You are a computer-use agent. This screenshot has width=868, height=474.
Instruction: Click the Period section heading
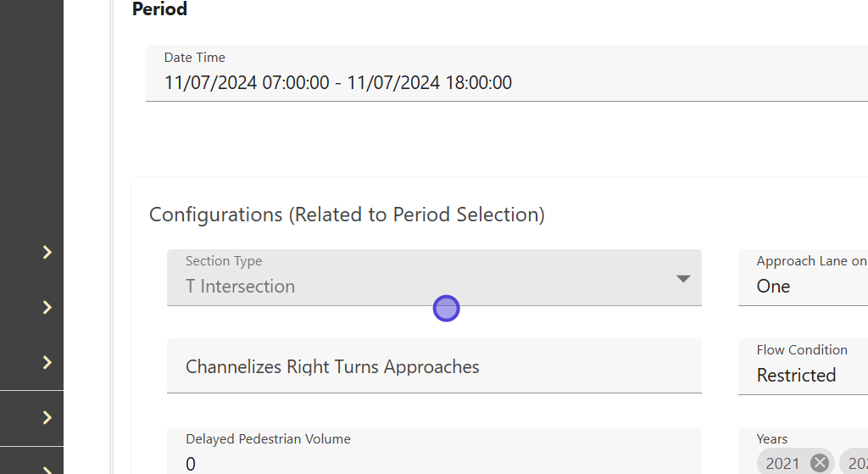(x=159, y=9)
